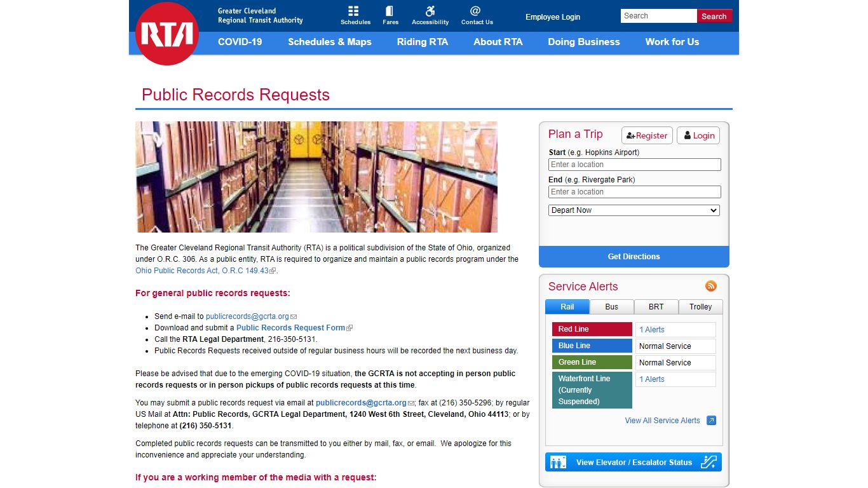Click Public Records Requests page heading
This screenshot has width=868, height=488.
coord(236,95)
